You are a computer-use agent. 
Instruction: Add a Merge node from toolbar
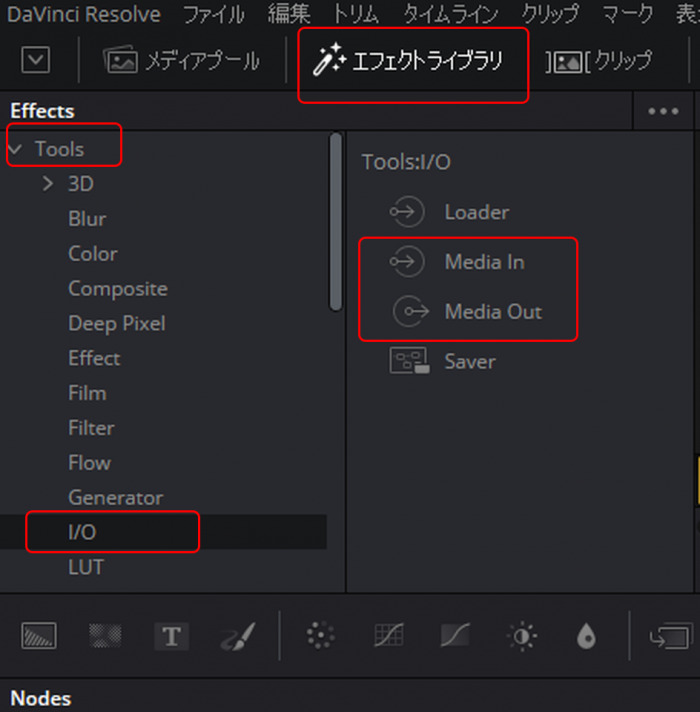pos(670,636)
